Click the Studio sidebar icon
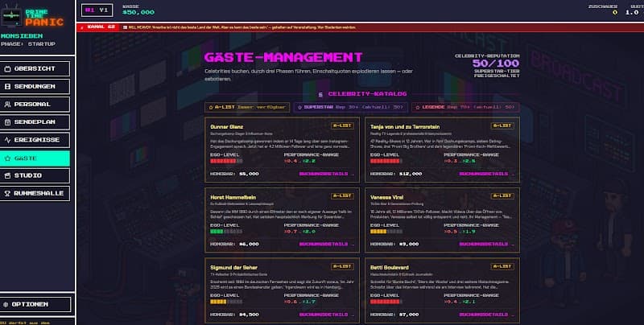This screenshot has width=644, height=325. click(7, 175)
